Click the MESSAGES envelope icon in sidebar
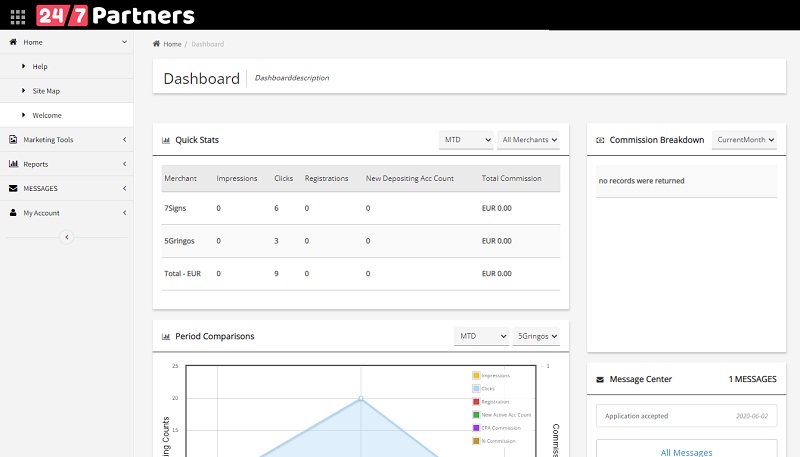Viewport: 800px width, 457px height. tap(13, 188)
